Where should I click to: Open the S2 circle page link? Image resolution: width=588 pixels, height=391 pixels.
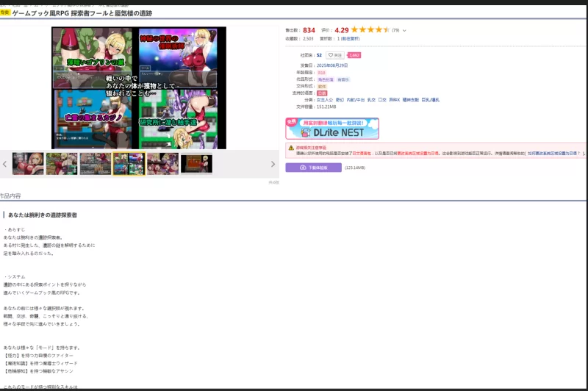[x=319, y=55]
